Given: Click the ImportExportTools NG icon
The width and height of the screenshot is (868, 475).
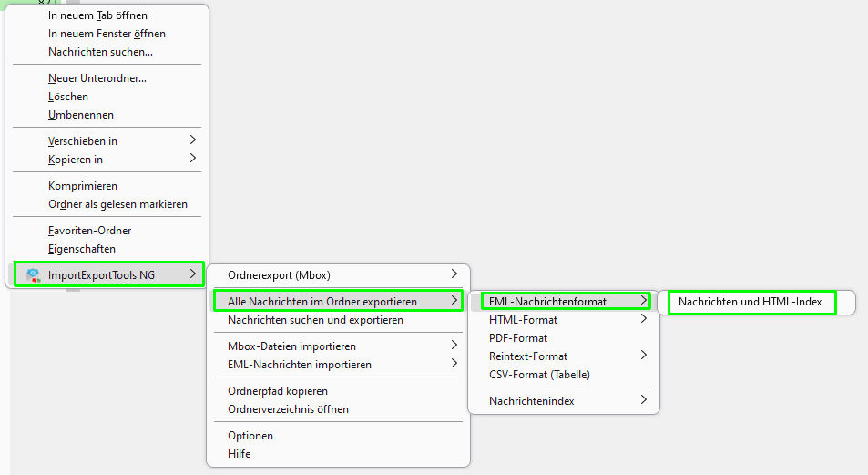Looking at the screenshot, I should (34, 274).
